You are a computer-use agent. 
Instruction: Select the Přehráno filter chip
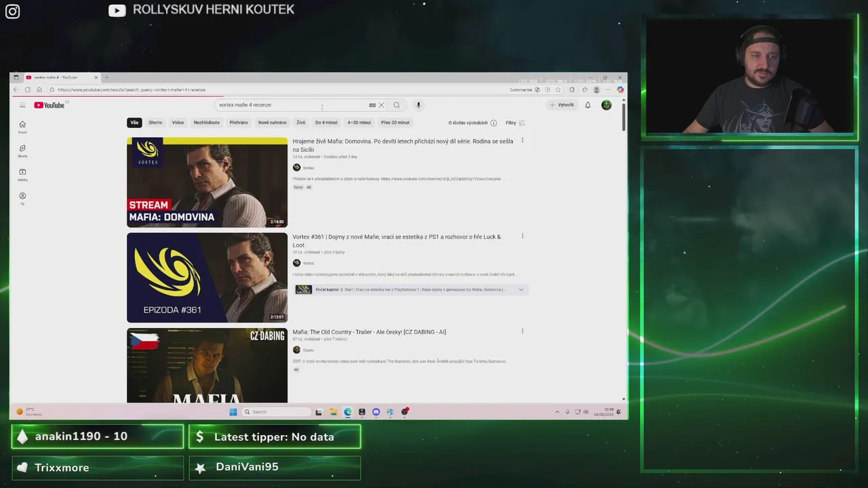[x=239, y=123]
